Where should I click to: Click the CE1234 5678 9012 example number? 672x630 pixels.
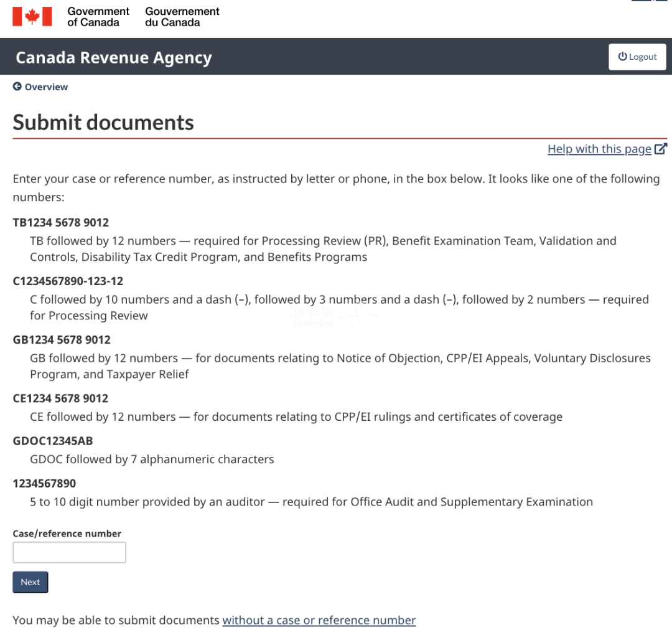pos(61,398)
